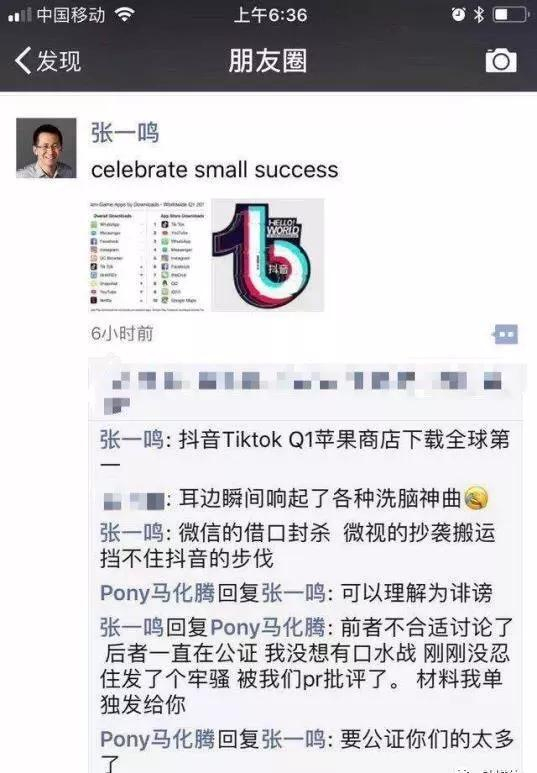Tap the camera icon to post a moment

coord(501,61)
